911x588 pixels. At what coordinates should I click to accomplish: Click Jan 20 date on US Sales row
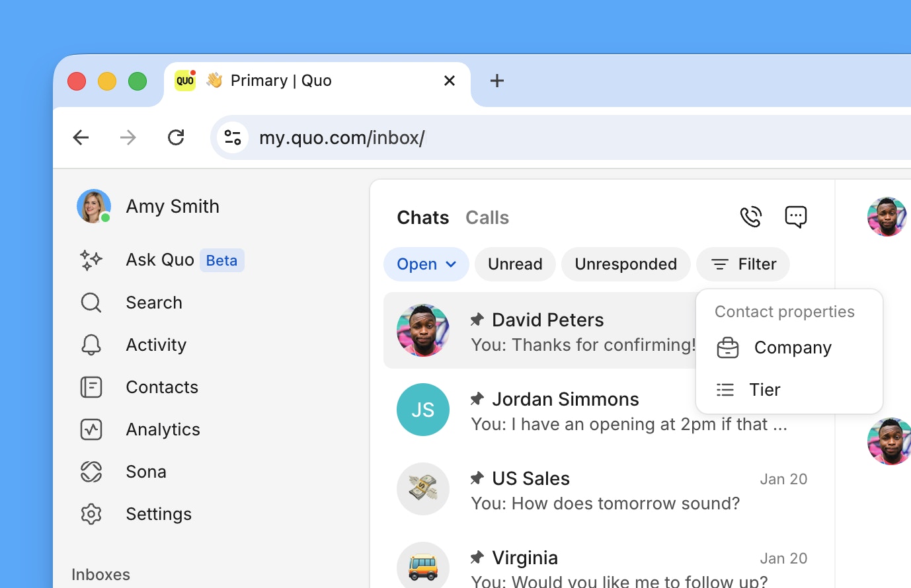point(783,479)
